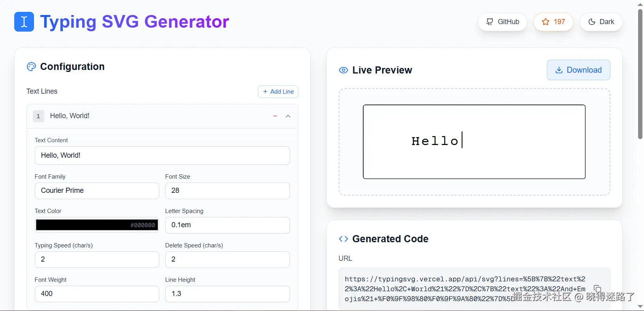The image size is (644, 311).
Task: Click the code brackets icon beside Generated Code
Action: 343,239
